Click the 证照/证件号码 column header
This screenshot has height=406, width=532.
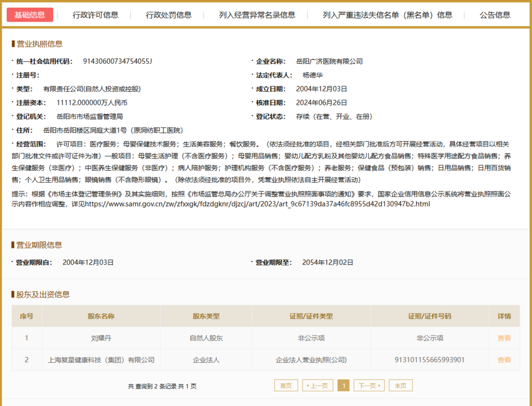pyautogui.click(x=429, y=316)
